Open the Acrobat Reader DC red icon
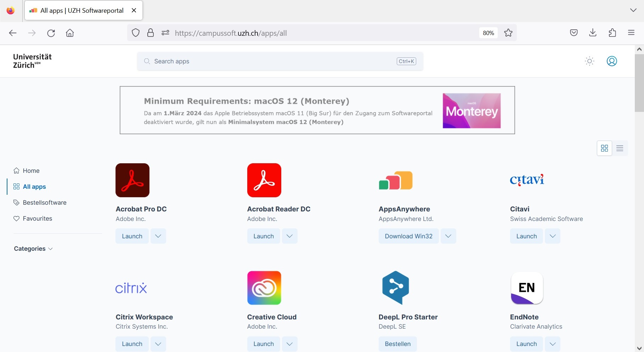 [264, 180]
